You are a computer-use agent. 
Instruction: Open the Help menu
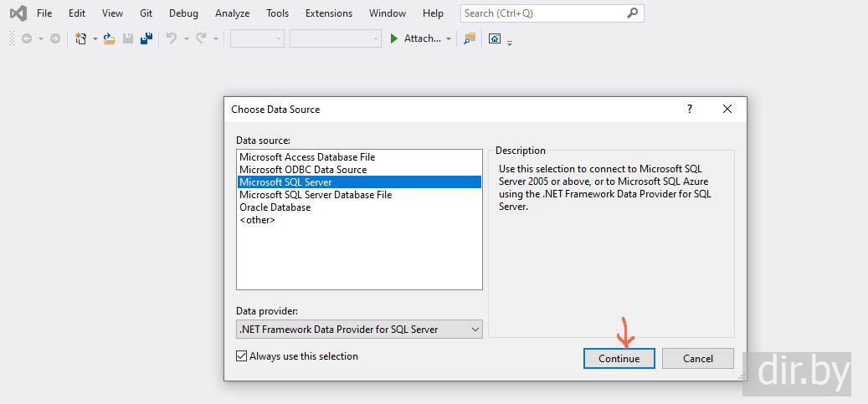433,13
